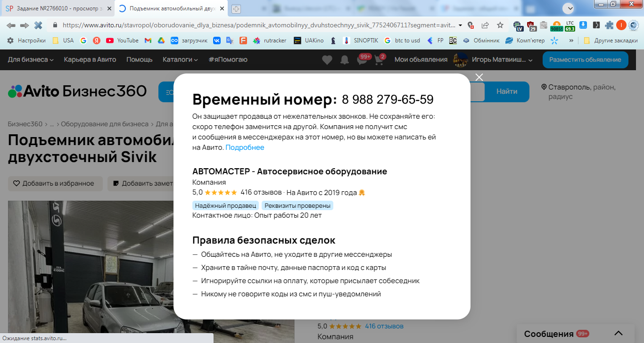Click blue download extension icon
The width and height of the screenshot is (644, 343).
tap(583, 25)
